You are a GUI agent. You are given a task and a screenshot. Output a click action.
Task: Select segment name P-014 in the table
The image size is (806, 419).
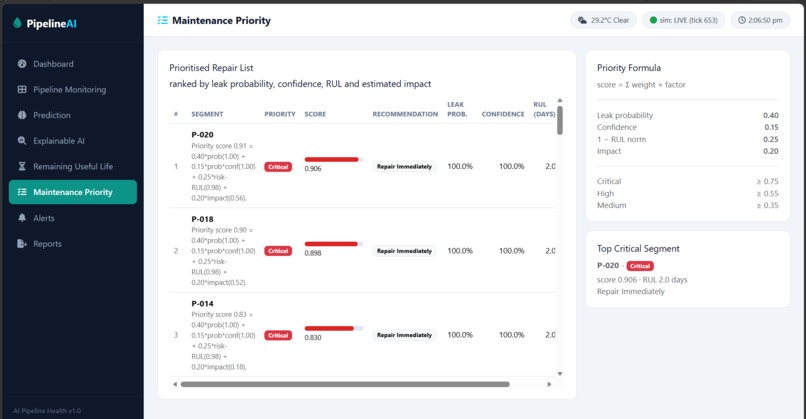pyautogui.click(x=202, y=303)
